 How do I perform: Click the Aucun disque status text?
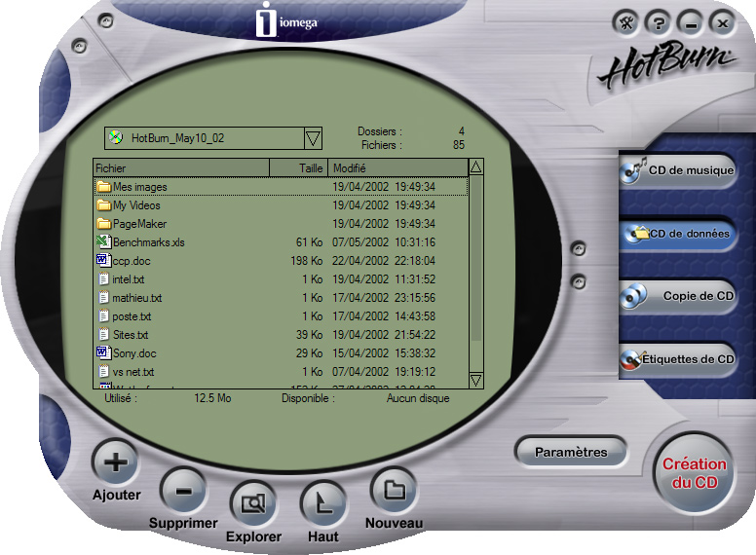click(418, 398)
